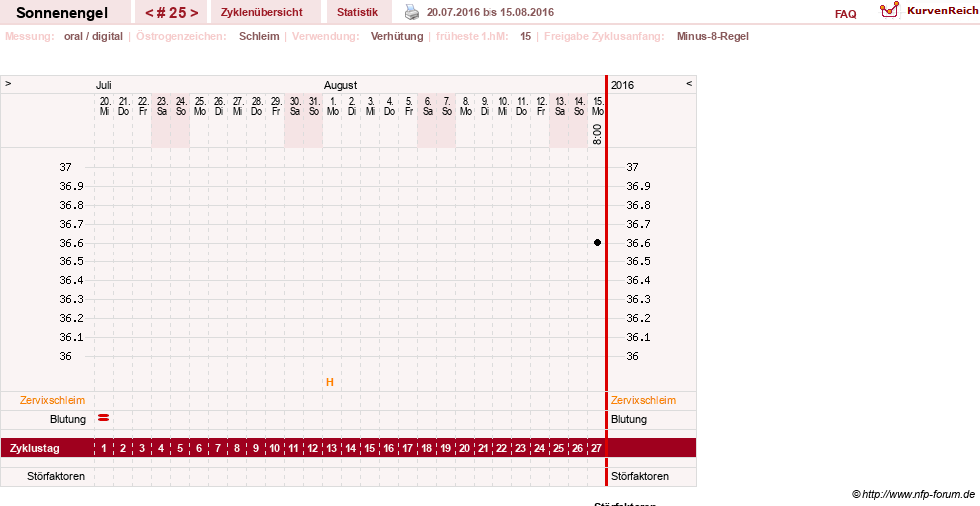Screen dimensions: 980x506
Task: Click the Verhütung usage value
Action: 397,36
